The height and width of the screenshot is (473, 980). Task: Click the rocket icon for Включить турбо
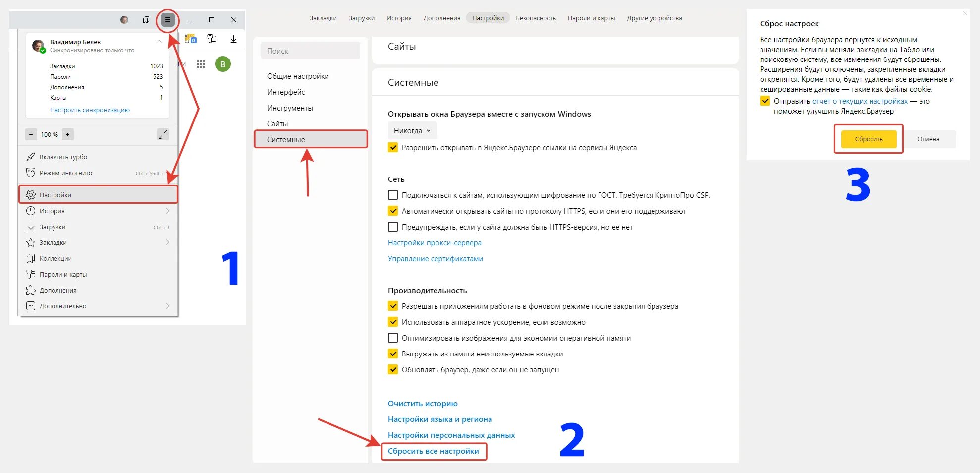coord(31,157)
